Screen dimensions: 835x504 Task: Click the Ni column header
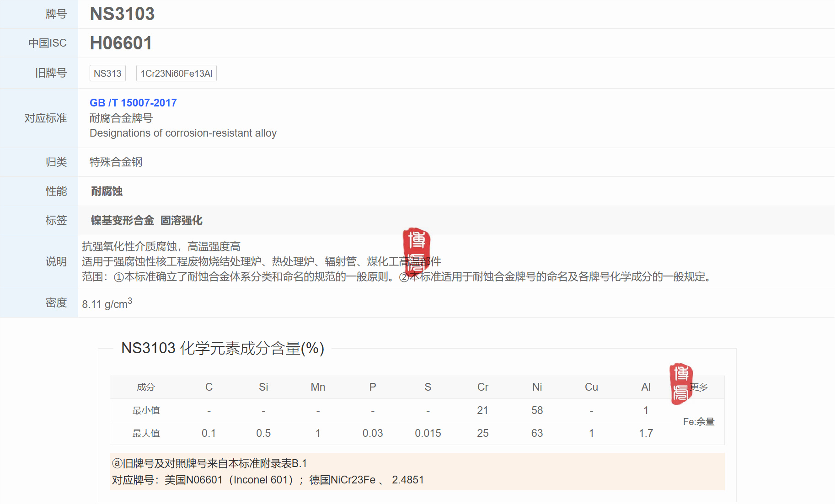coord(537,387)
